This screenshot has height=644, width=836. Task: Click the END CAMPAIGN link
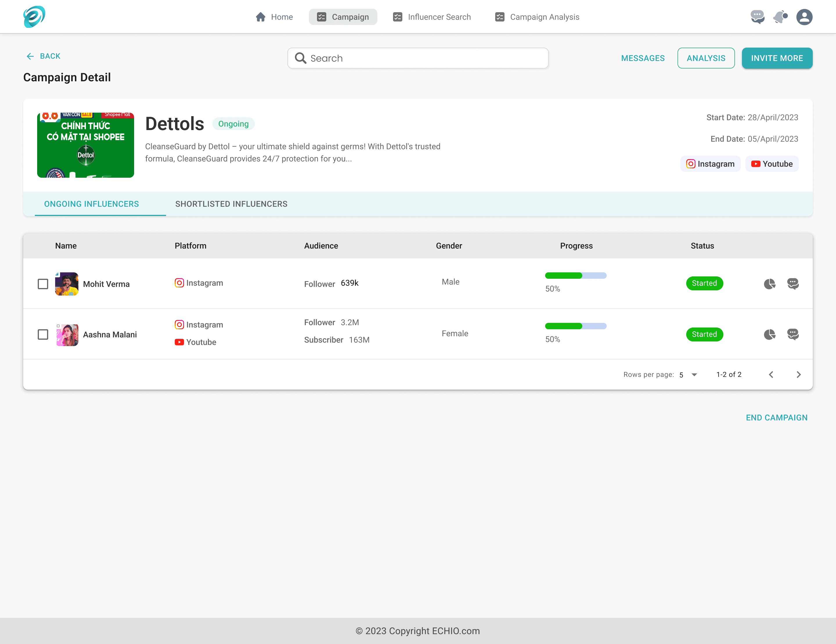click(777, 418)
